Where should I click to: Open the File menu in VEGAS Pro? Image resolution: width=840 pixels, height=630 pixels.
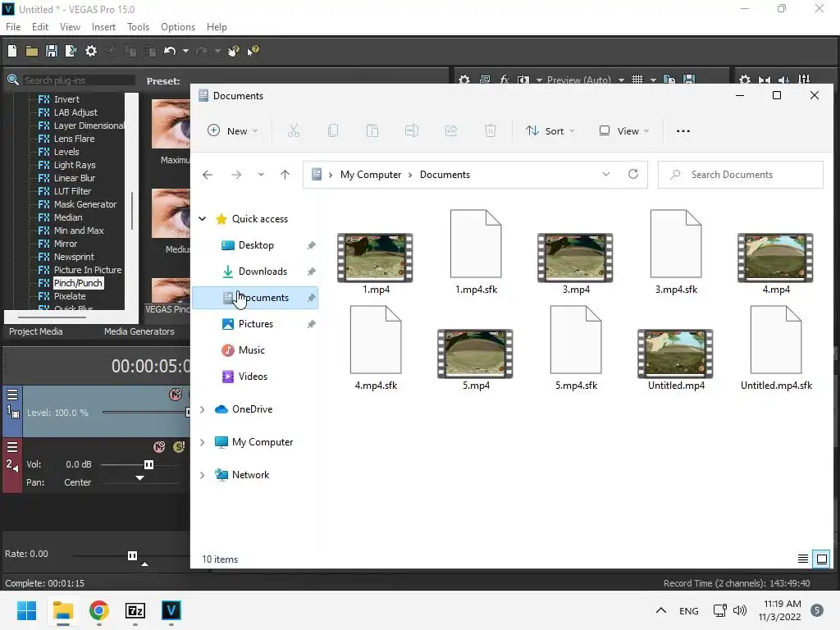13,27
